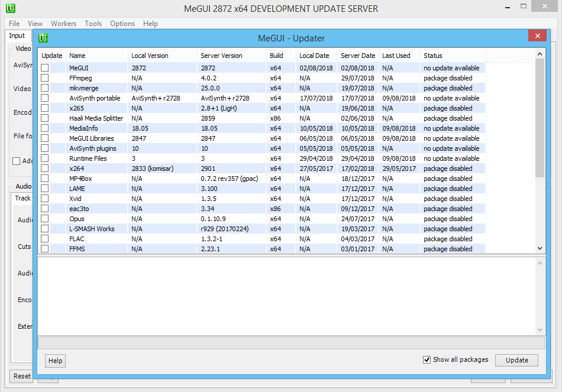Click the '4.0.2' FFmpeg server version
Screen dimensions: 562x392
tap(209, 78)
